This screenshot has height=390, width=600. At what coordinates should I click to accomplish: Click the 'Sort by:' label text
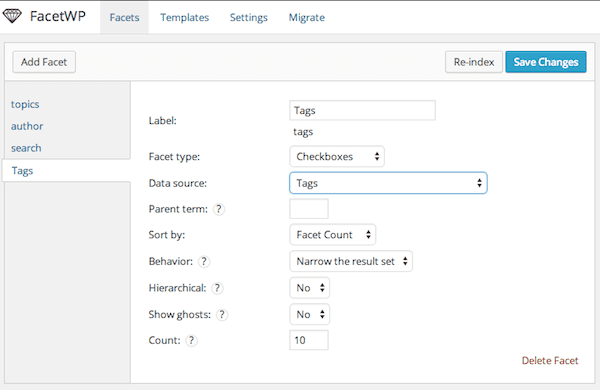tap(166, 235)
